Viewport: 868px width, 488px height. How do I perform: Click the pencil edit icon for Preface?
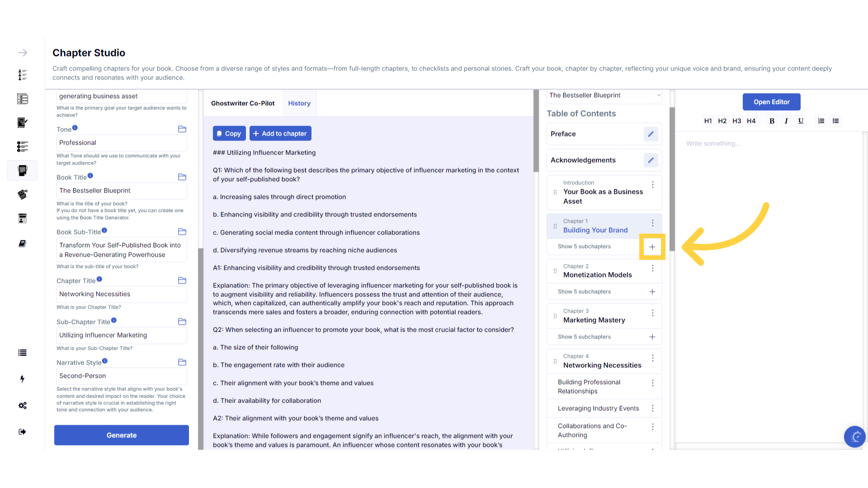click(x=651, y=134)
